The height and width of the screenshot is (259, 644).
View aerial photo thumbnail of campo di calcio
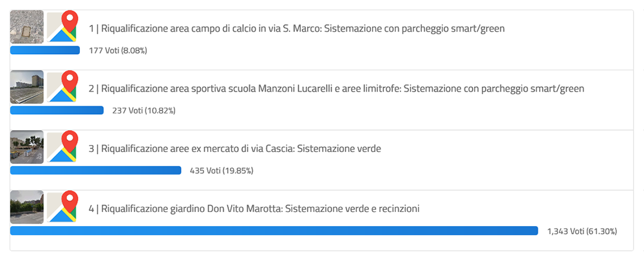click(x=26, y=26)
